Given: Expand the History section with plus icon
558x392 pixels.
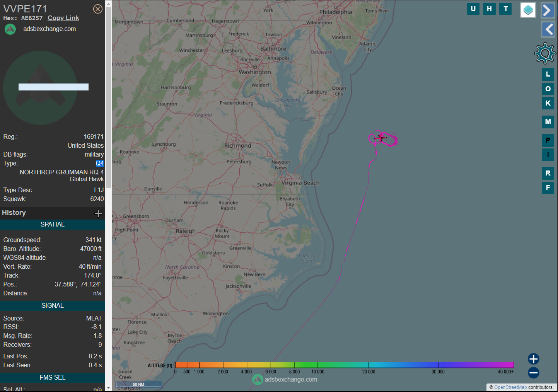Looking at the screenshot, I should [98, 213].
